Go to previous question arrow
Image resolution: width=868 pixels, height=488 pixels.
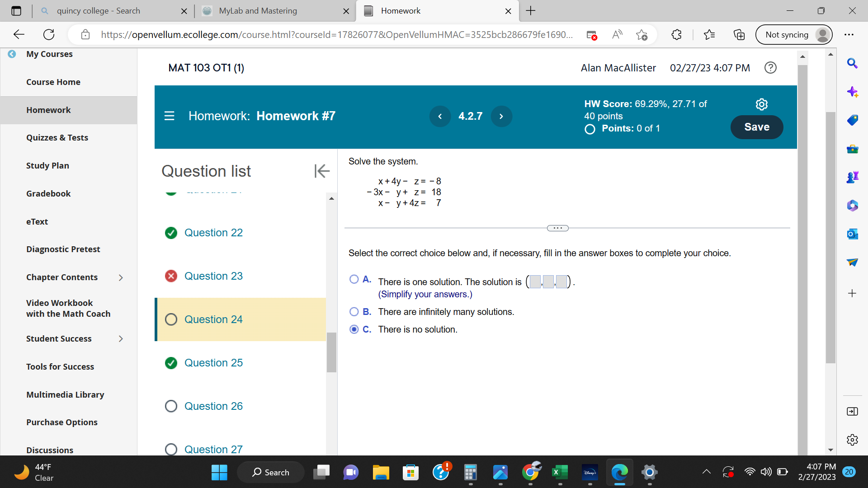[440, 116]
